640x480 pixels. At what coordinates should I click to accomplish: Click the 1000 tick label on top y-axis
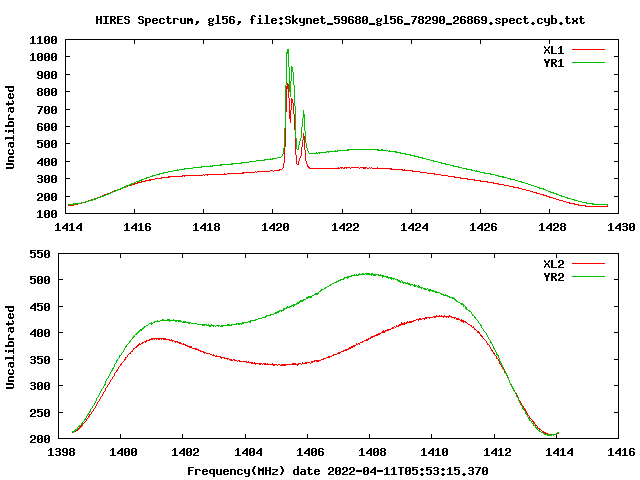click(43, 57)
